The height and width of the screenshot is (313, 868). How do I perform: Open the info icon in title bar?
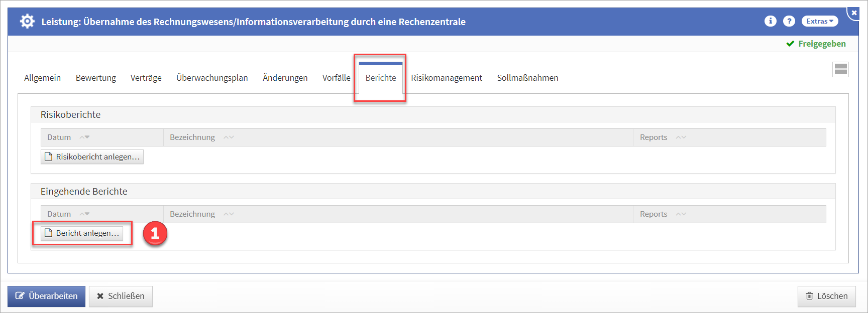point(770,21)
